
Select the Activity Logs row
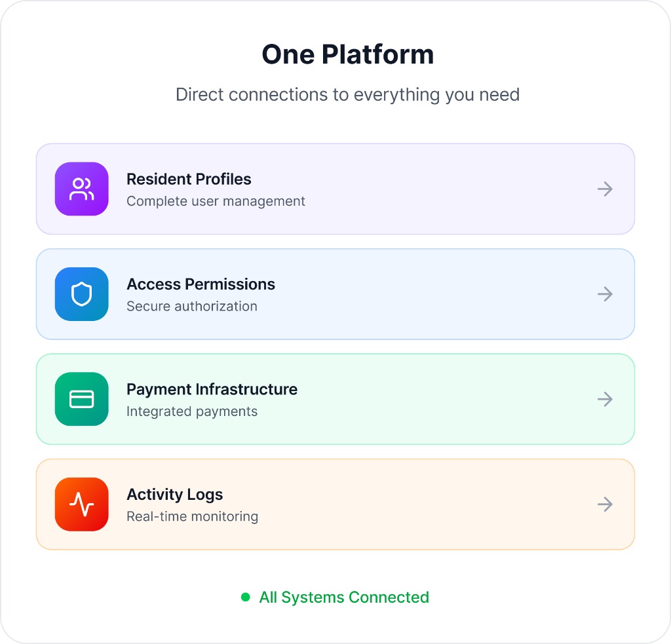click(335, 504)
